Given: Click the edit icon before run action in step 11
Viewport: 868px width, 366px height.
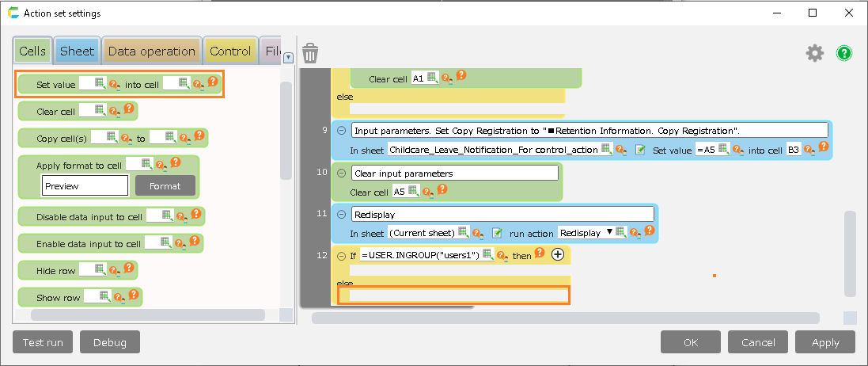Looking at the screenshot, I should click(x=497, y=233).
